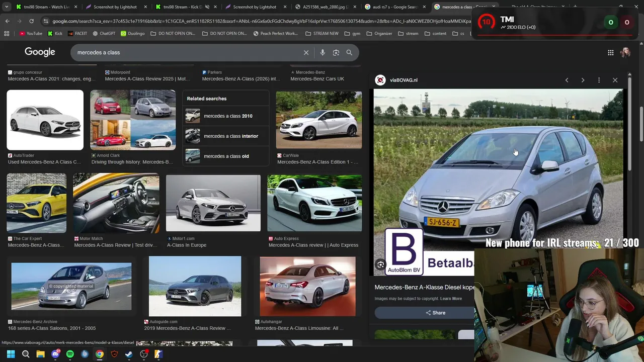Open the ChatGPT bookmark

tap(104, 33)
